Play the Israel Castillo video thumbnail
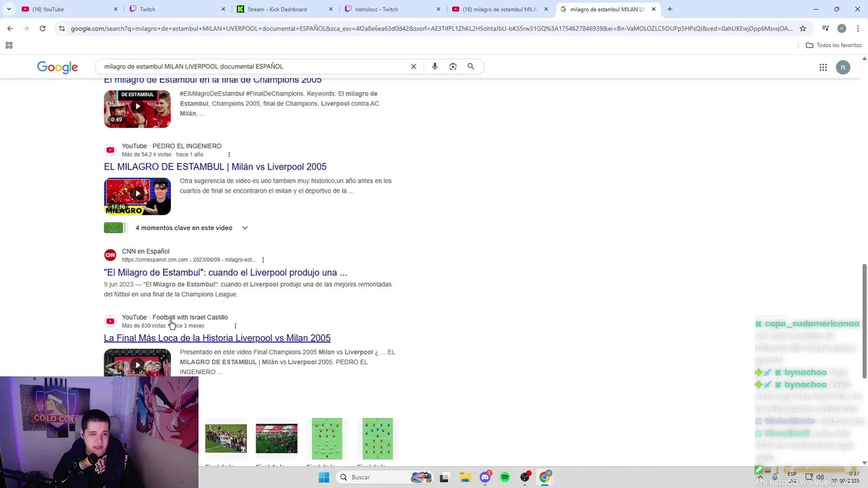 137,363
